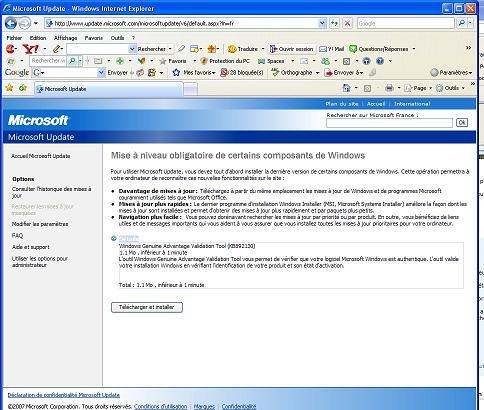The image size is (484, 410).
Task: Click the 28 bloquée(s) popup blocker icon
Action: tap(224, 72)
